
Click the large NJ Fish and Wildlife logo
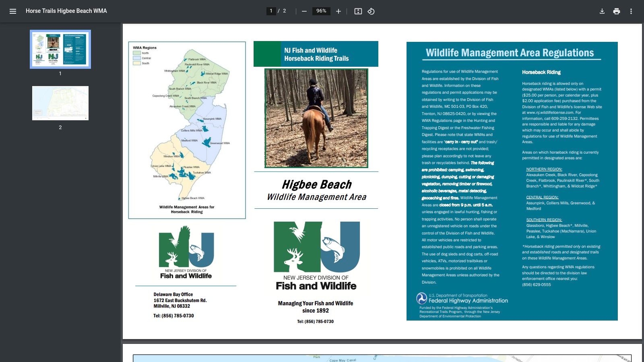tap(316, 256)
